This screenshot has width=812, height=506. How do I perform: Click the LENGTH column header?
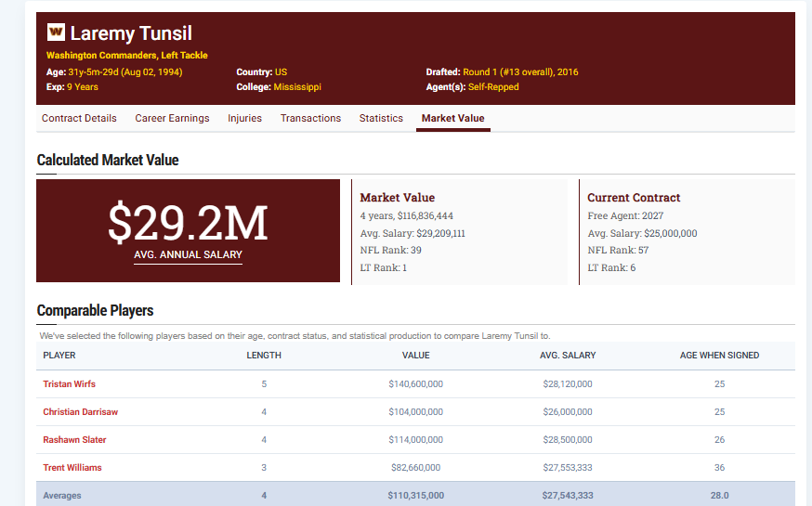click(264, 356)
